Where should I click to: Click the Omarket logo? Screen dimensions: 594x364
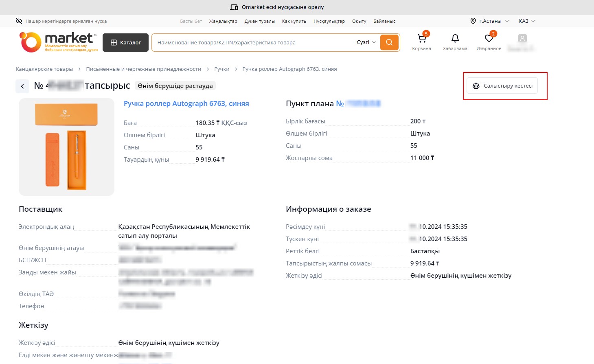click(58, 42)
